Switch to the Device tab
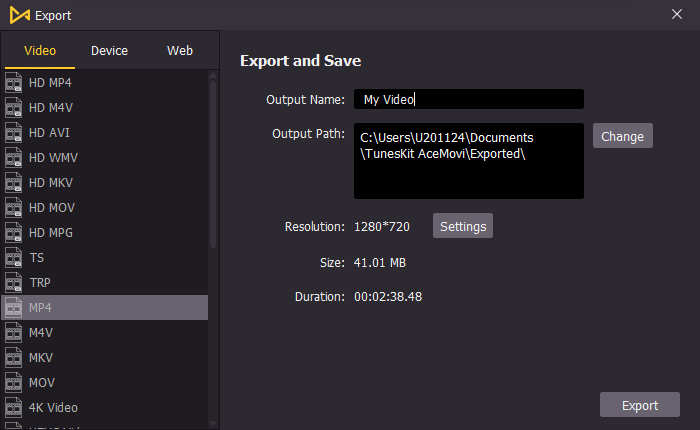Image resolution: width=700 pixels, height=430 pixels. (109, 51)
